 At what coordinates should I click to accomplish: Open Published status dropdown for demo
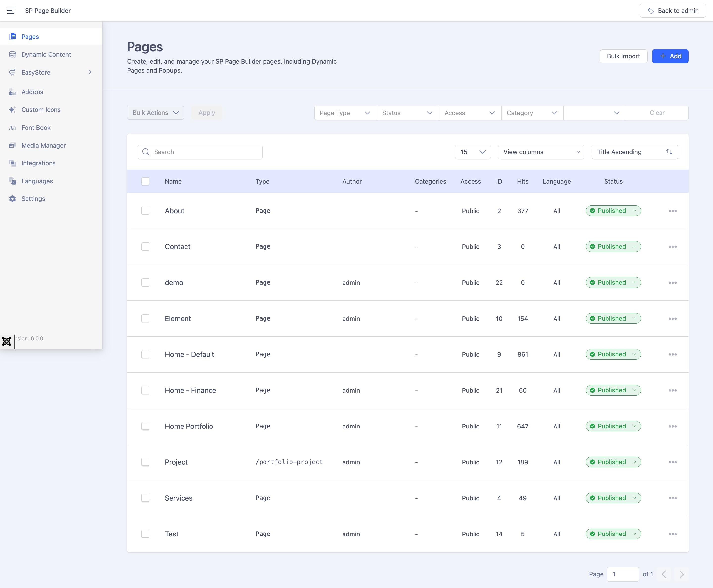(x=613, y=283)
